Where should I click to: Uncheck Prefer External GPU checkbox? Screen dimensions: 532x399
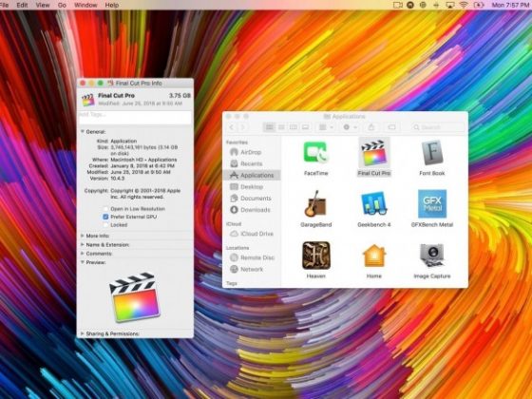105,217
